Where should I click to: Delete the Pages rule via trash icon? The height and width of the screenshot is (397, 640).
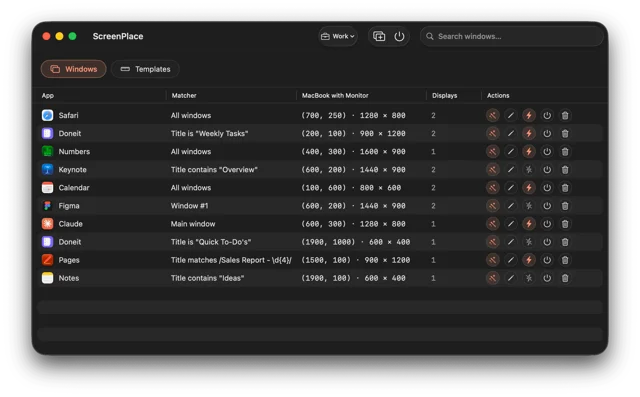[x=565, y=260]
